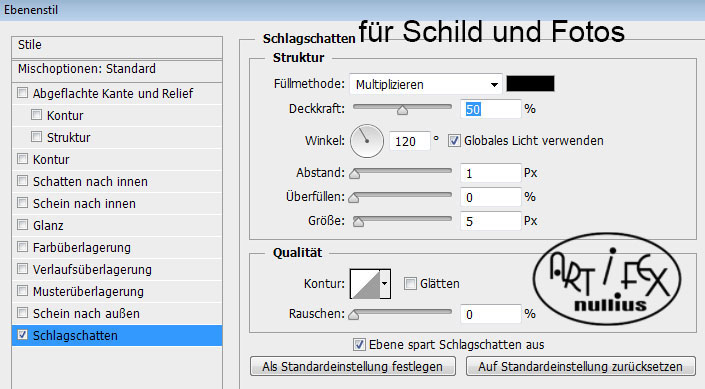Uncheck Ebene spart Schlagschatten aus
705x389 pixels.
pyautogui.click(x=359, y=344)
